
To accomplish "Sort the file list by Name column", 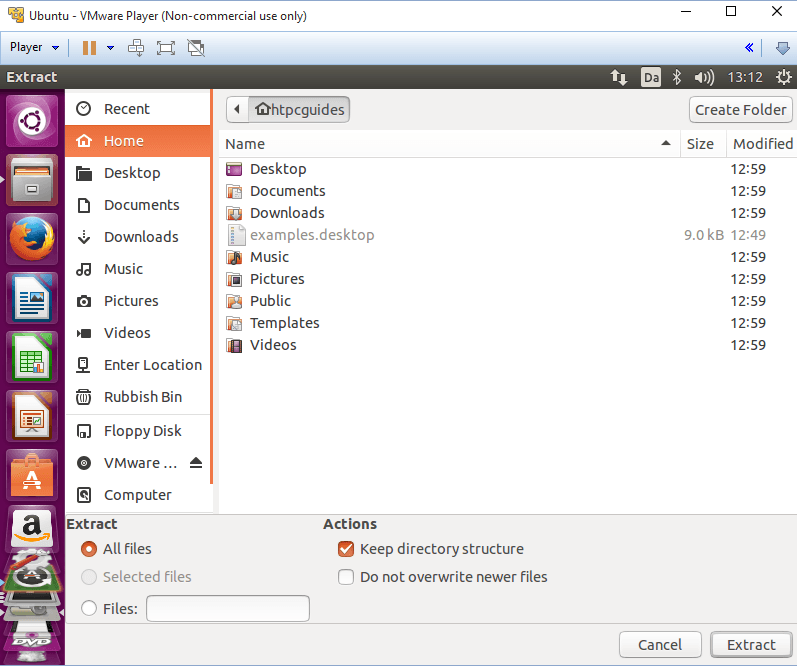I will (x=448, y=144).
